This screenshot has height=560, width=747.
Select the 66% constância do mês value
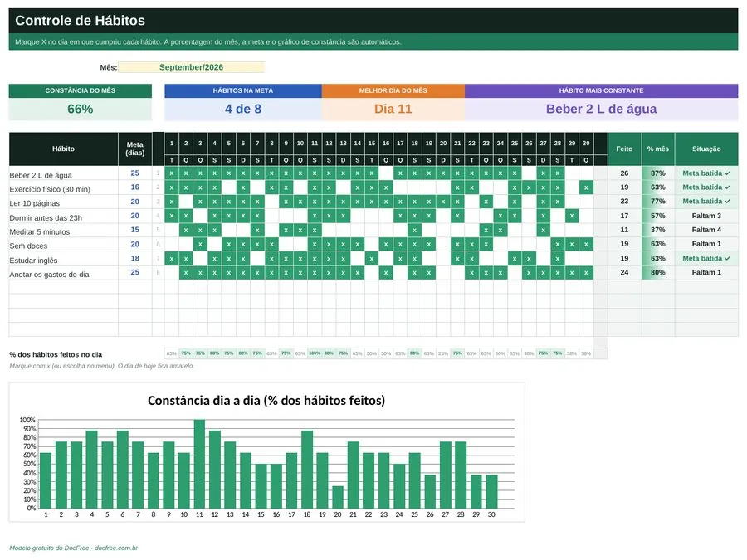(x=80, y=109)
